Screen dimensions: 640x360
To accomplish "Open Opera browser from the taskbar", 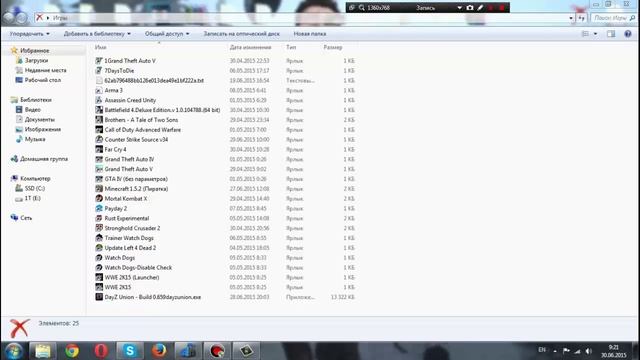I will (101, 351).
